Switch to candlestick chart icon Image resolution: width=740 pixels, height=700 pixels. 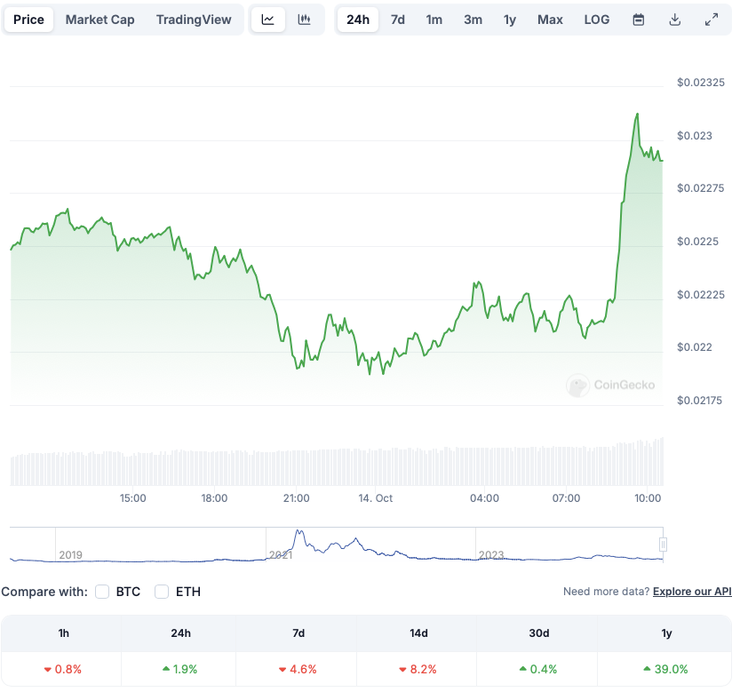pos(305,20)
